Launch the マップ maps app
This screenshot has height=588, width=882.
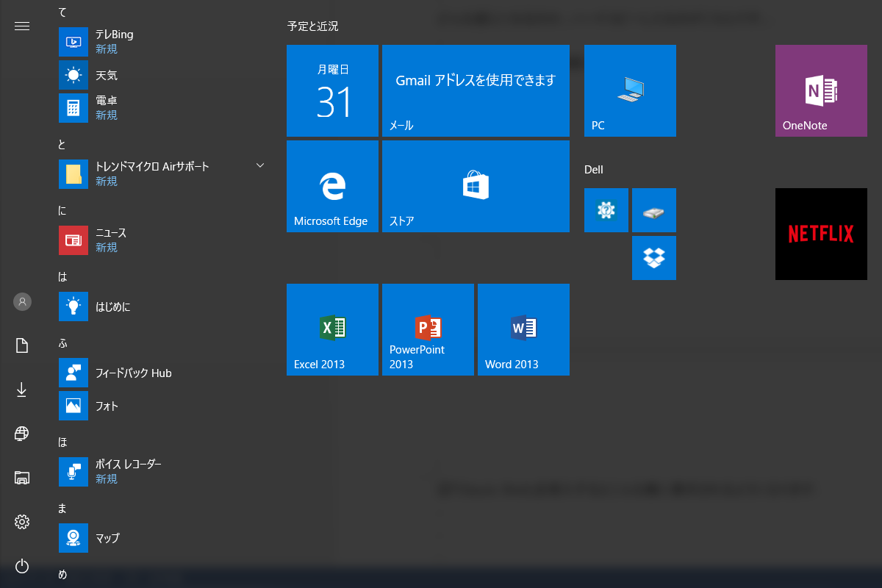click(162, 538)
